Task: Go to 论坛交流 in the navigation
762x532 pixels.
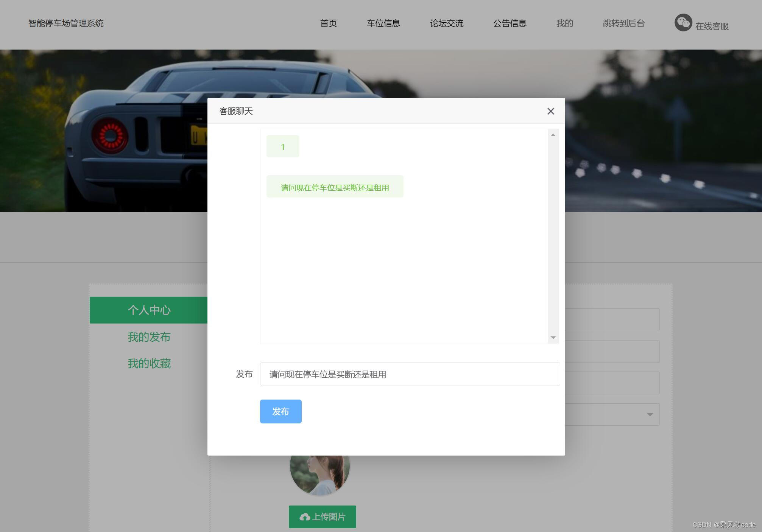Action: tap(446, 23)
